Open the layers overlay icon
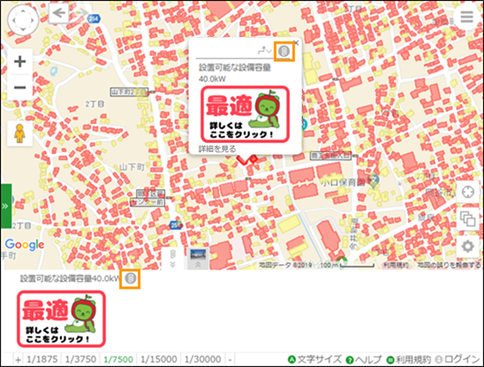This screenshot has height=367, width=484. 468,219
